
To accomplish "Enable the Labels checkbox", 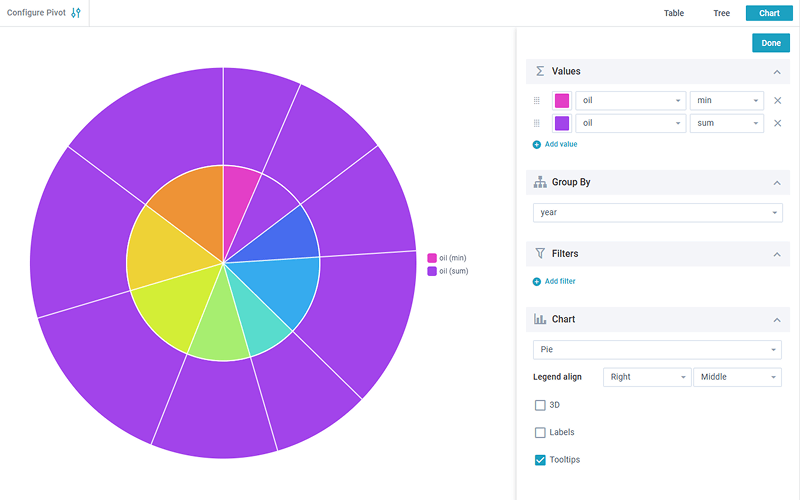I will pos(540,433).
